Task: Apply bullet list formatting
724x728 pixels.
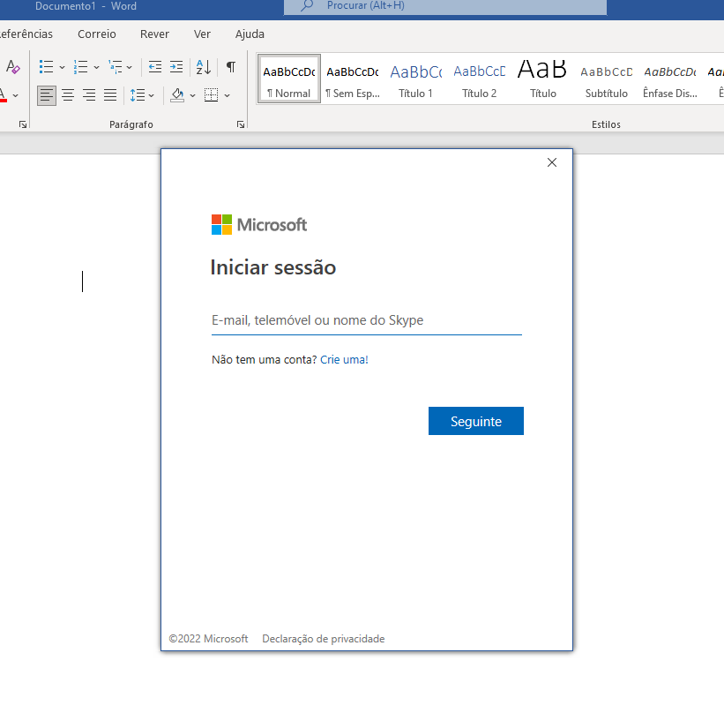Action: tap(47, 67)
